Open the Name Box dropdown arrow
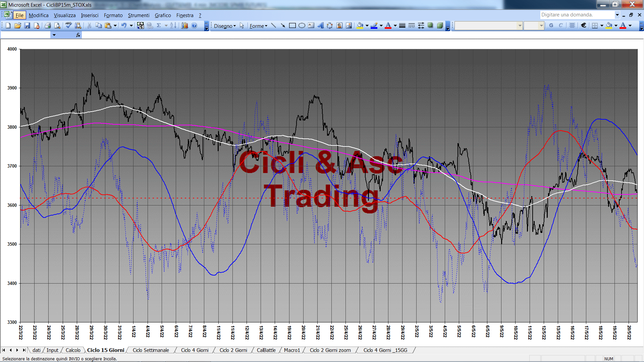This screenshot has height=362, width=644. (x=54, y=35)
